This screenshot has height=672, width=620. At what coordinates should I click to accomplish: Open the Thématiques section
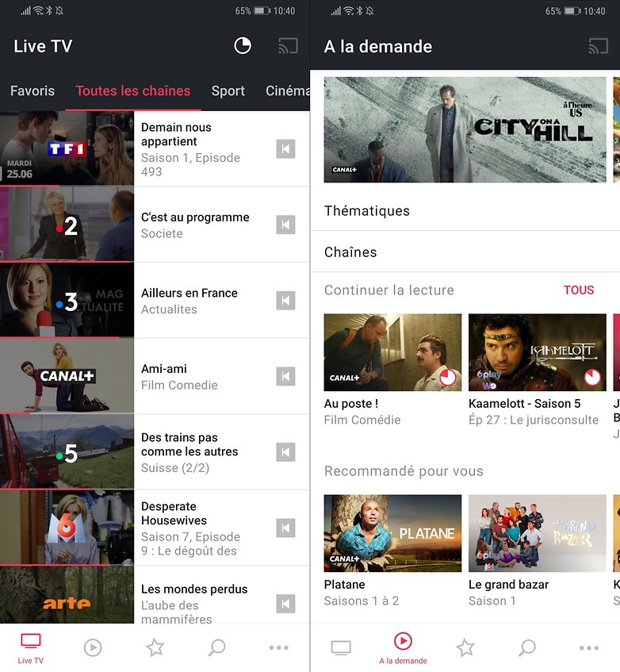click(x=465, y=211)
